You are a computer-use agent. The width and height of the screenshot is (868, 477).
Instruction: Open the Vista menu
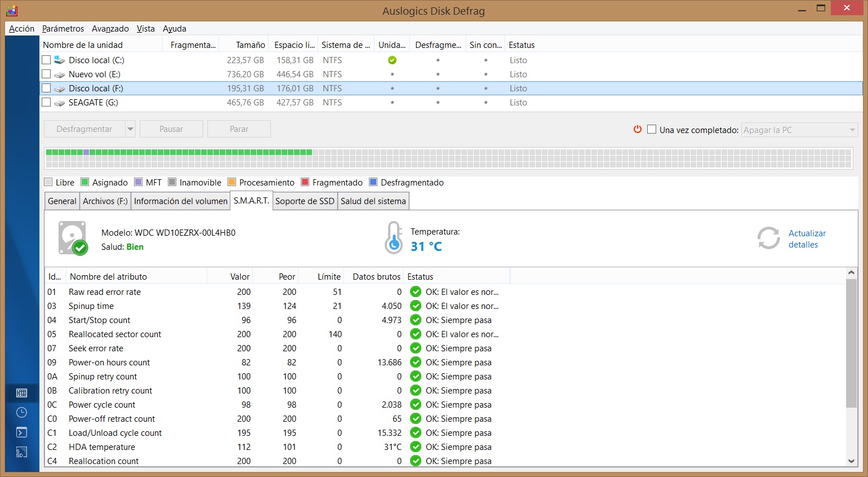[145, 29]
